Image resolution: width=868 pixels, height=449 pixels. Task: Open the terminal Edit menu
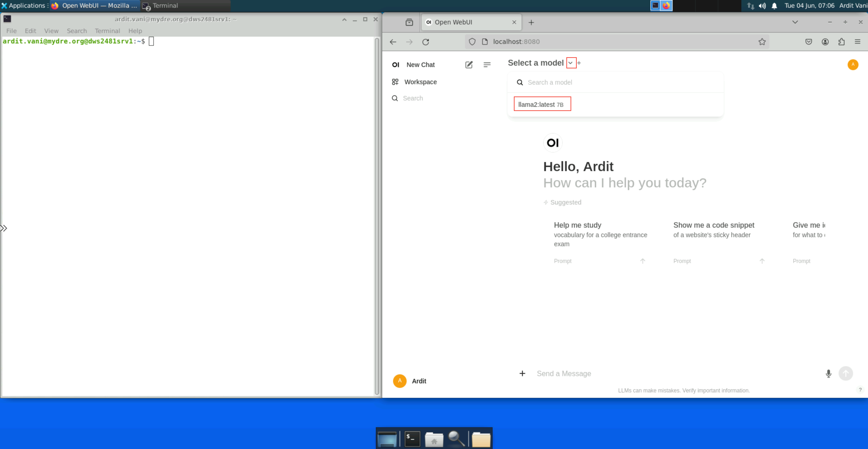(30, 31)
